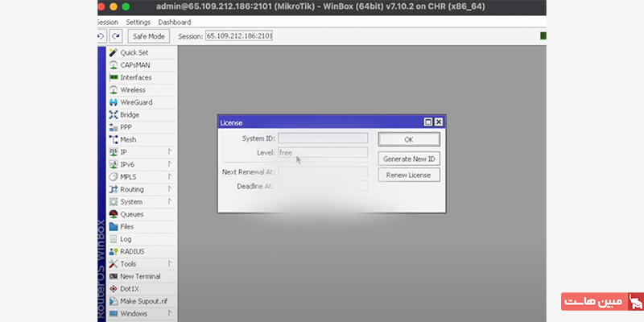This screenshot has height=322, width=644.
Task: Click the New Terminal screen icon
Action: pos(114,276)
